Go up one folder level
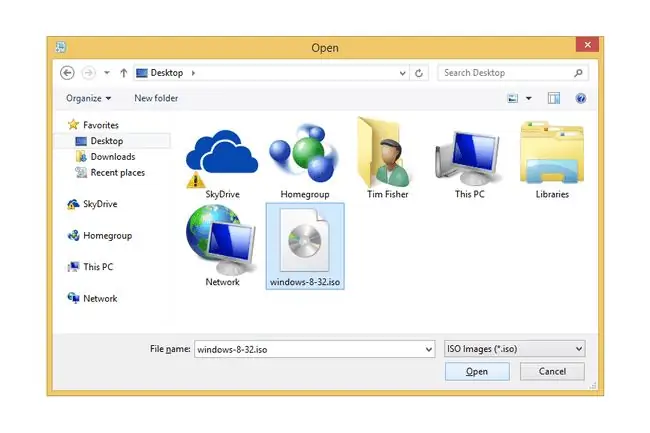Image resolution: width=650 pixels, height=433 pixels. point(124,73)
